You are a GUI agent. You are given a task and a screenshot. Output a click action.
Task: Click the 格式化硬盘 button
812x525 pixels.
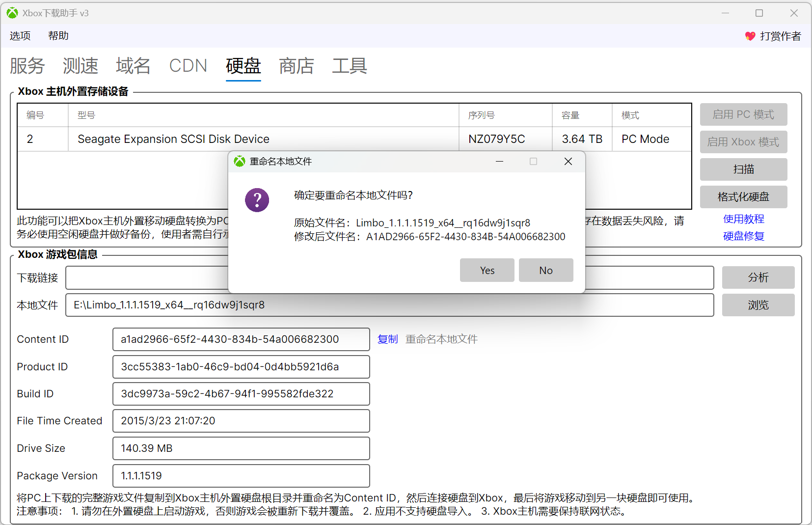pos(743,197)
